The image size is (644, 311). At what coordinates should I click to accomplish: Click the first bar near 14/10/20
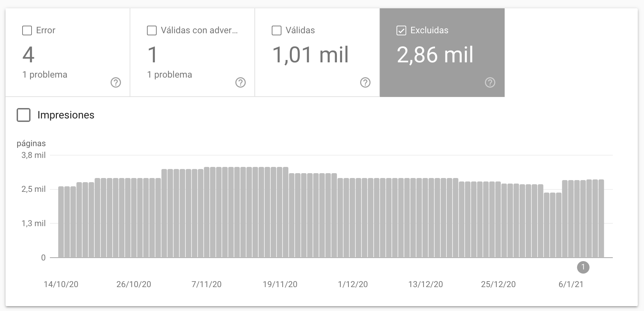click(61, 222)
